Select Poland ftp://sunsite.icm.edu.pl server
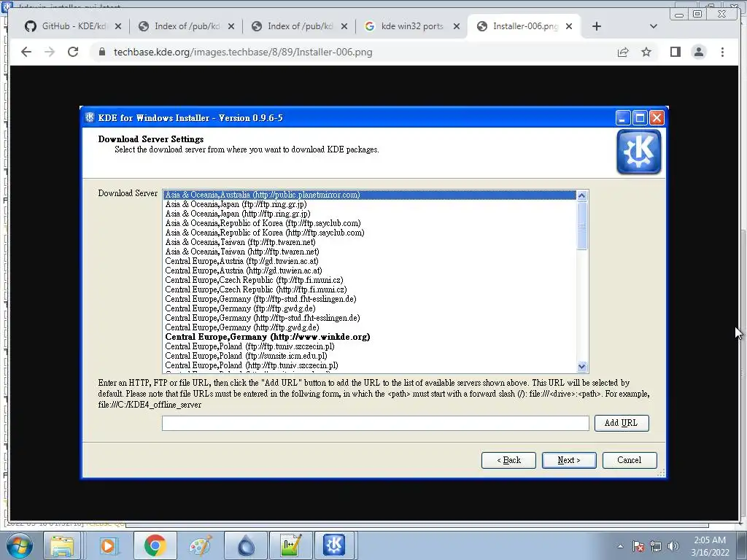The height and width of the screenshot is (560, 747). click(369, 356)
